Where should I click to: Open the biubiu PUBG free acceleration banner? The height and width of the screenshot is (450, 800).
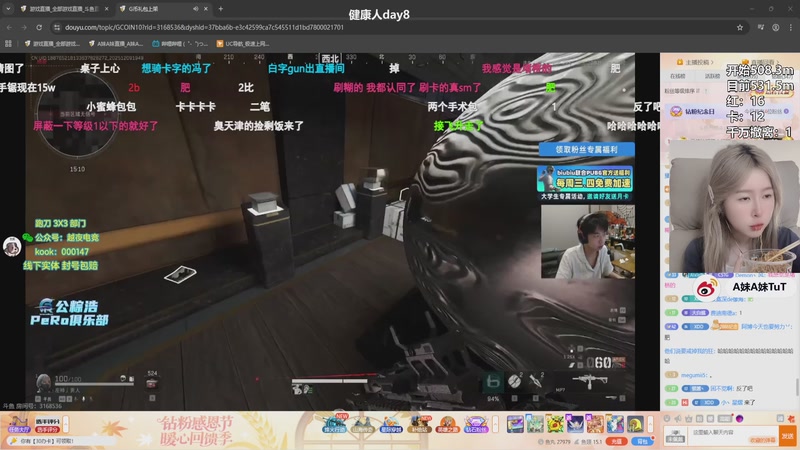click(585, 183)
